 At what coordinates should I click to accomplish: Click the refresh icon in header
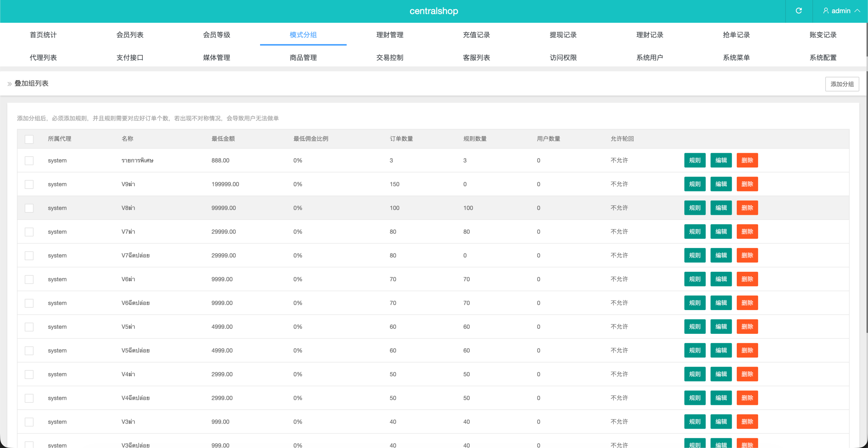click(798, 11)
